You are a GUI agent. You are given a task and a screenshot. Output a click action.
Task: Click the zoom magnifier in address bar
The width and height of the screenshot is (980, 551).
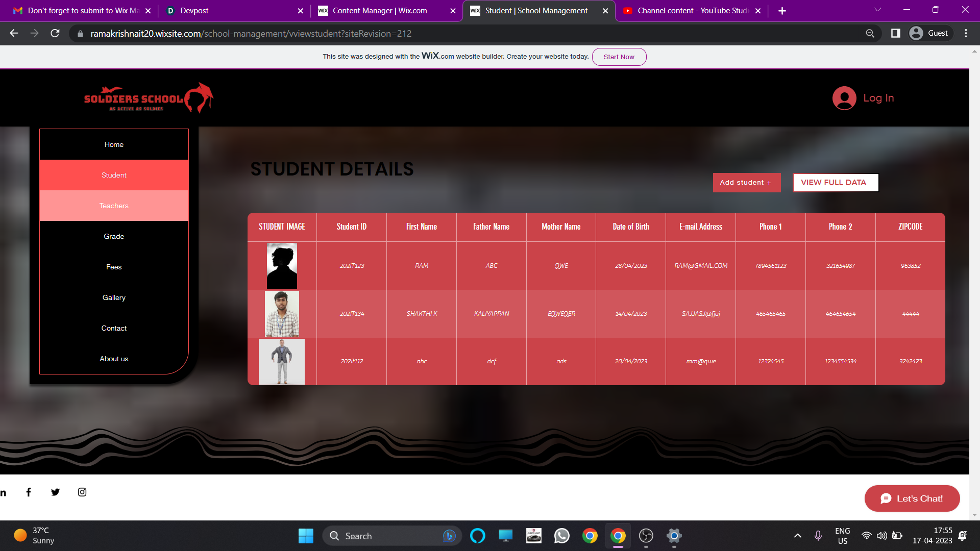coord(870,34)
